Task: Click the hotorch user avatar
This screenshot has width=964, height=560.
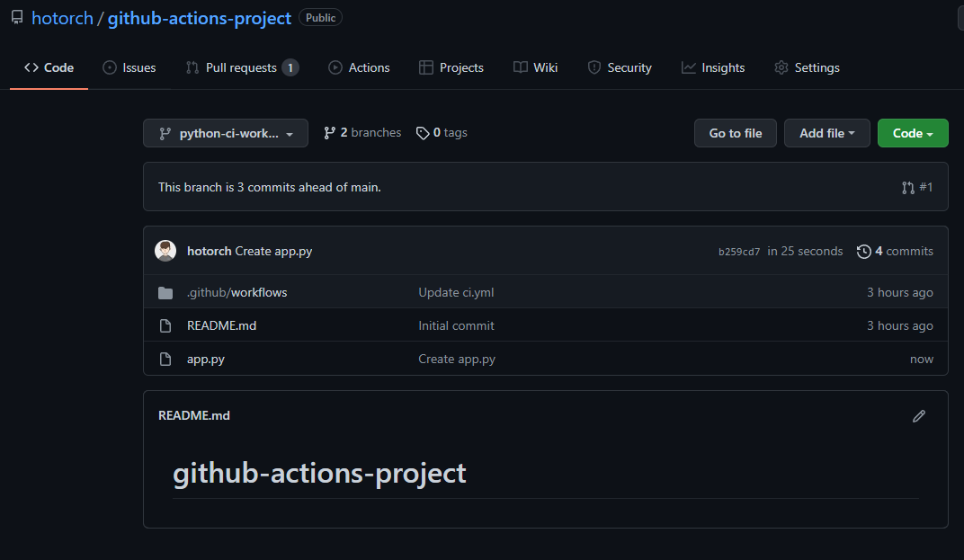Action: pyautogui.click(x=165, y=251)
